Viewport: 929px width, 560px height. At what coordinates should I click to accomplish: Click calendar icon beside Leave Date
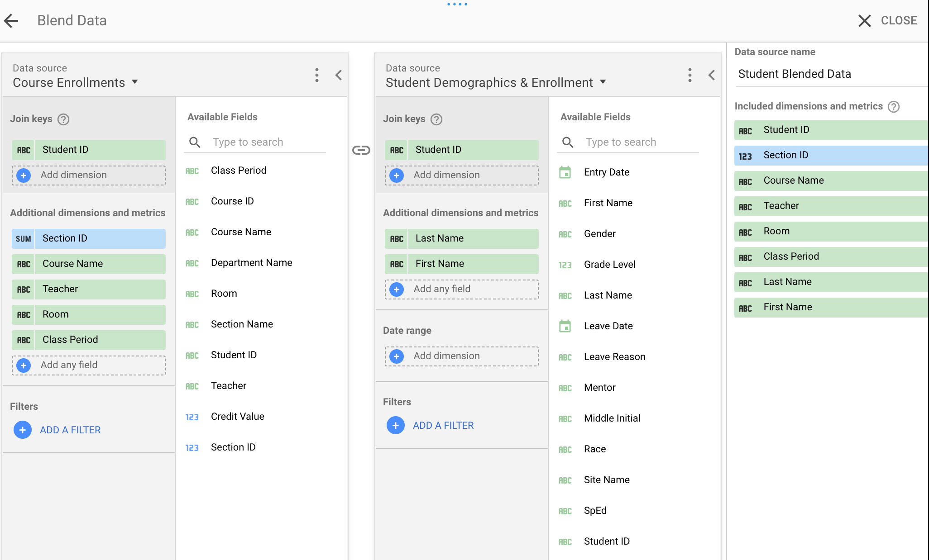(565, 326)
